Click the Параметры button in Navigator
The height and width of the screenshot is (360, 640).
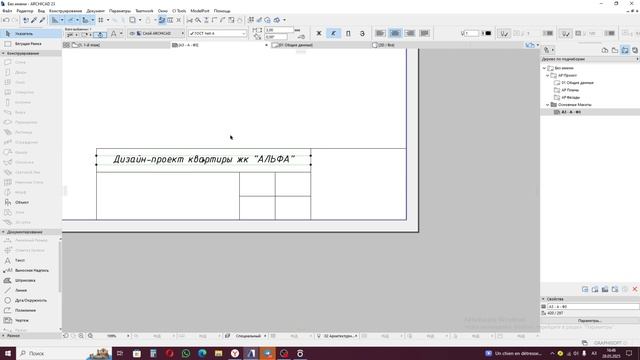coord(590,321)
